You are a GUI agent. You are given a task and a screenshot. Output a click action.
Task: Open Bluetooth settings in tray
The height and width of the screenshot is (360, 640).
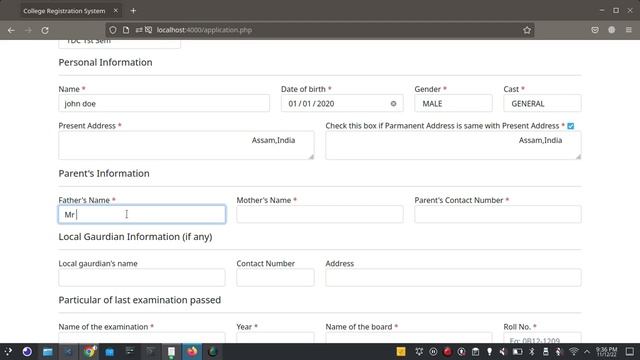coord(532,351)
